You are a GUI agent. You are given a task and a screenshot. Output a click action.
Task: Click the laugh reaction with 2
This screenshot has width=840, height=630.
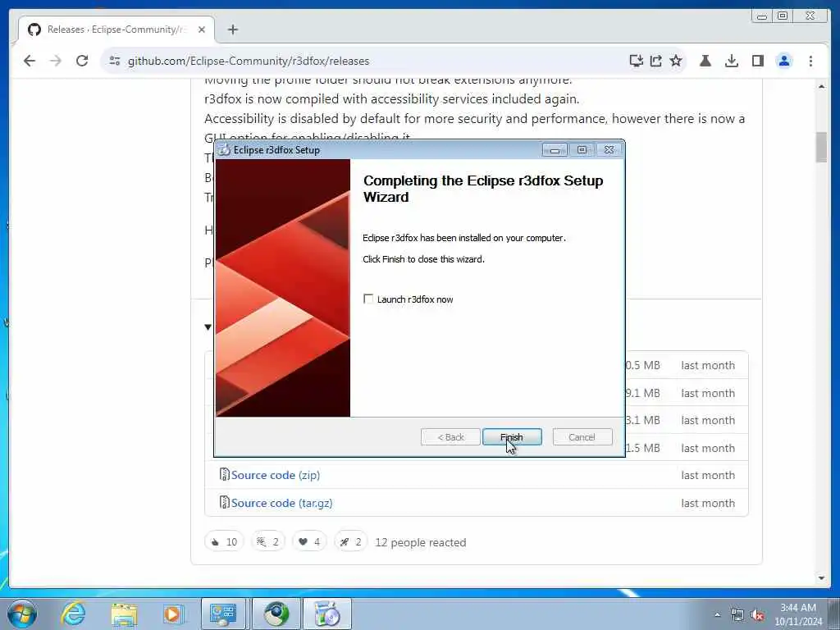268,542
